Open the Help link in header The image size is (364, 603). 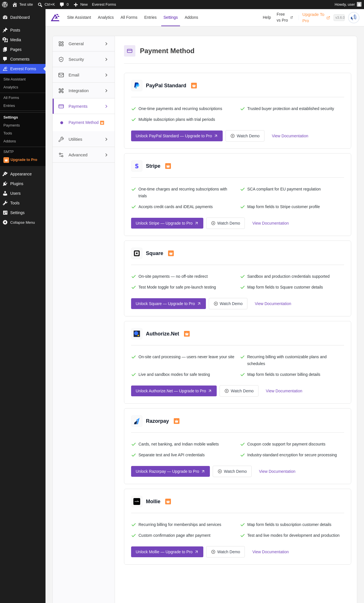[267, 18]
